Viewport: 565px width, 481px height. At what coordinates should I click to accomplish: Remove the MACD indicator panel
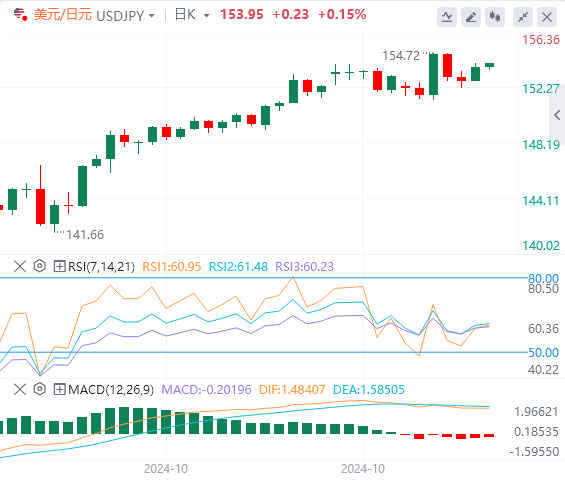20,389
